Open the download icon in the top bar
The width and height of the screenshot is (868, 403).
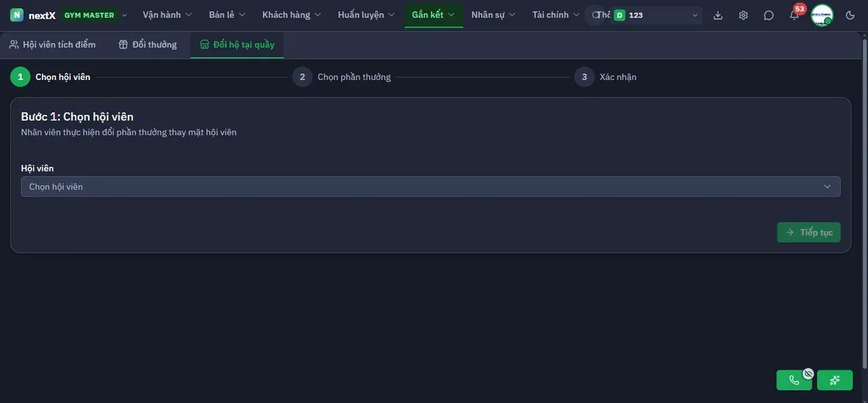point(718,15)
